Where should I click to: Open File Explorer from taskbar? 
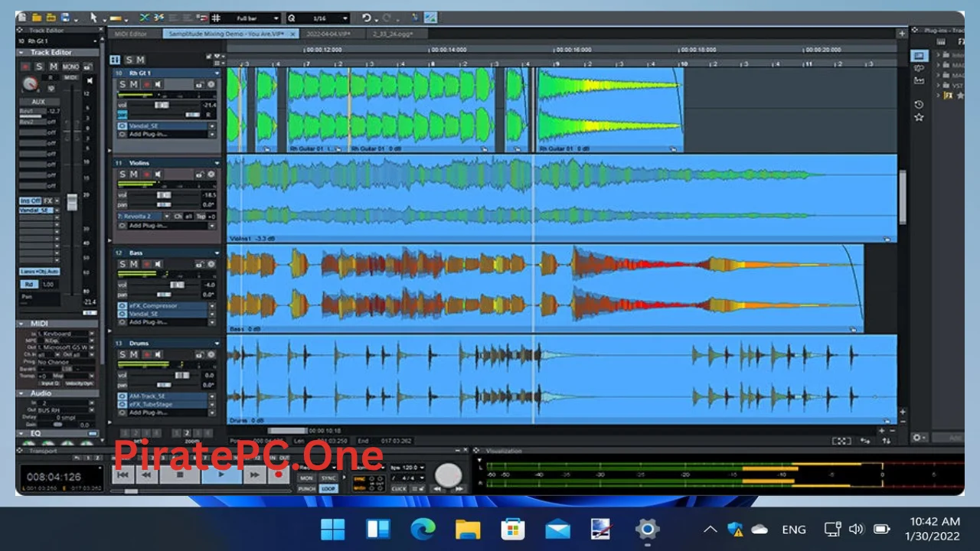(x=467, y=529)
